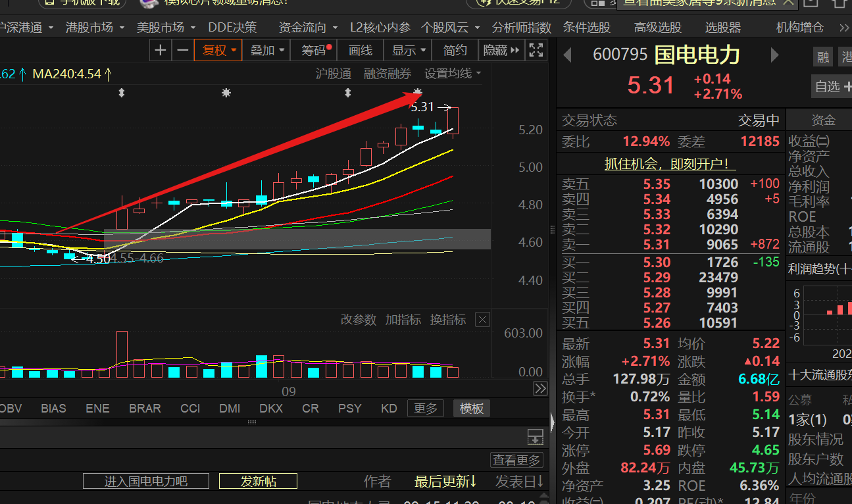The height and width of the screenshot is (504, 852).
Task: Click 加指标 to add indicator
Action: 403,320
